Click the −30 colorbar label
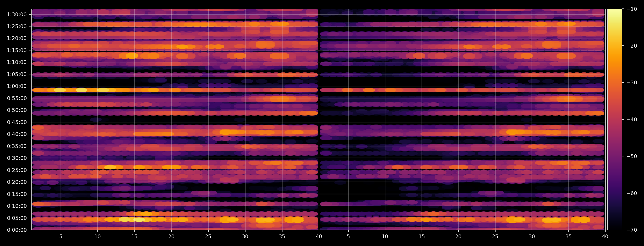The height and width of the screenshot is (246, 644). [x=632, y=83]
